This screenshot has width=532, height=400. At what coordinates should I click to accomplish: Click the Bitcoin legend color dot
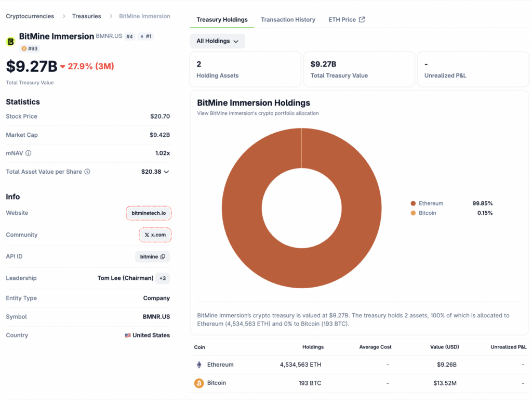pos(413,213)
